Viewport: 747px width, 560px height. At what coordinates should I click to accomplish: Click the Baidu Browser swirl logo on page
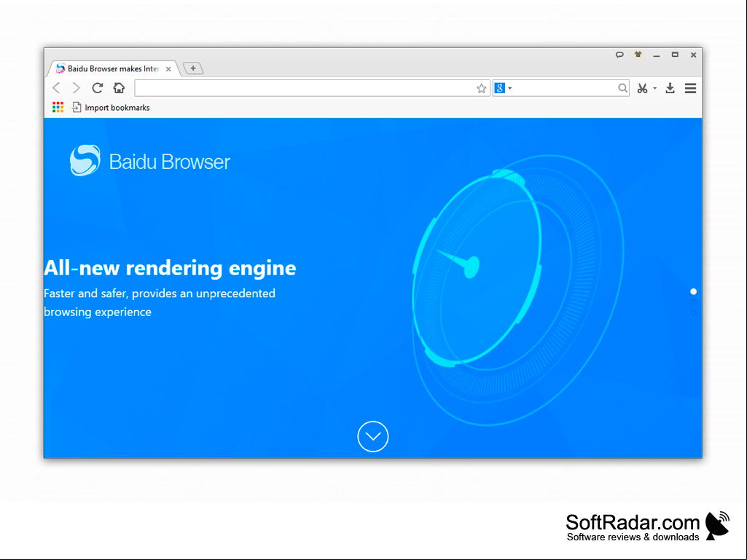(x=85, y=160)
